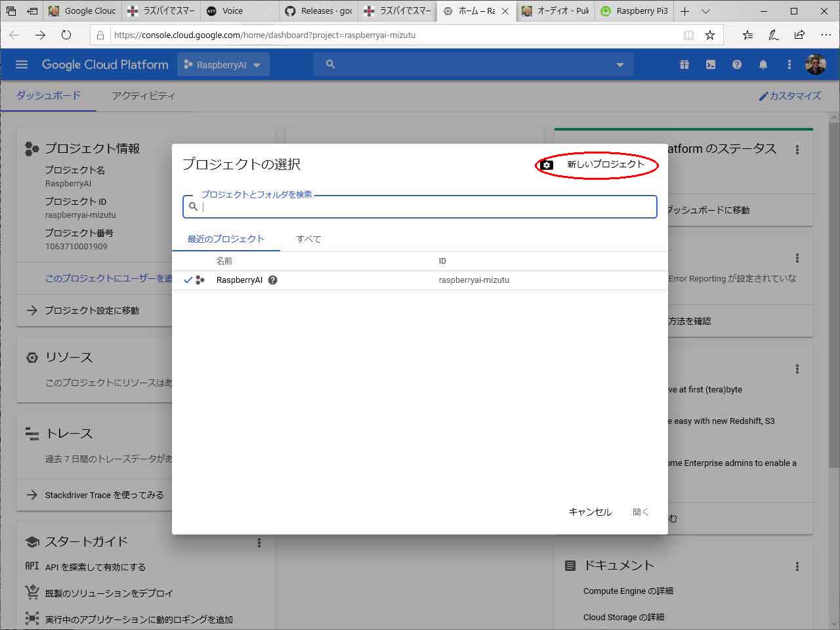This screenshot has width=840, height=630.
Task: Open the Documents card options menu
Action: pyautogui.click(x=797, y=566)
